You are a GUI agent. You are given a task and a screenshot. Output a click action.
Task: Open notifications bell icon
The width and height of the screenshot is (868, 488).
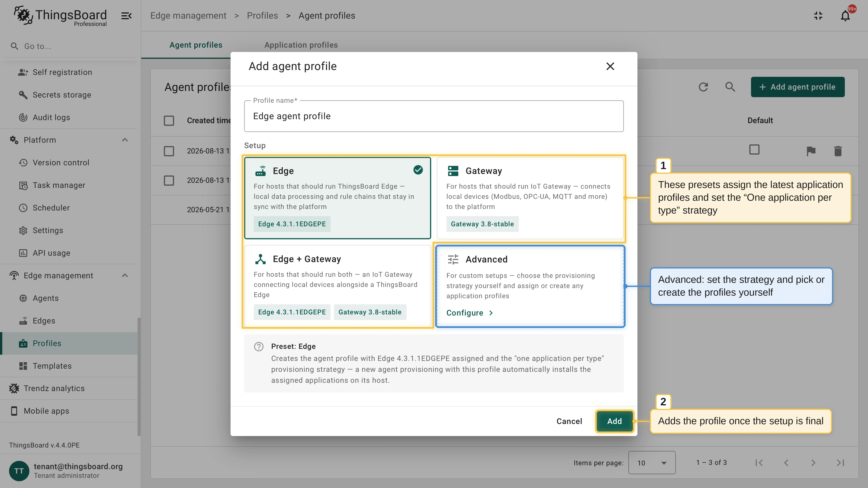coord(845,16)
